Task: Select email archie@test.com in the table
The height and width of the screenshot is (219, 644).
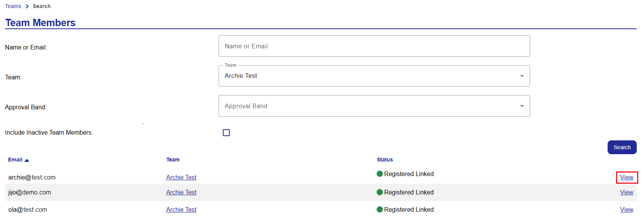Action: 32,177
